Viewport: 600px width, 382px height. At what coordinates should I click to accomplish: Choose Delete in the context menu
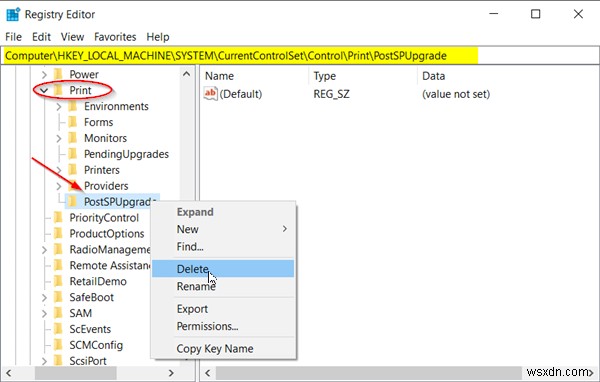click(x=223, y=269)
